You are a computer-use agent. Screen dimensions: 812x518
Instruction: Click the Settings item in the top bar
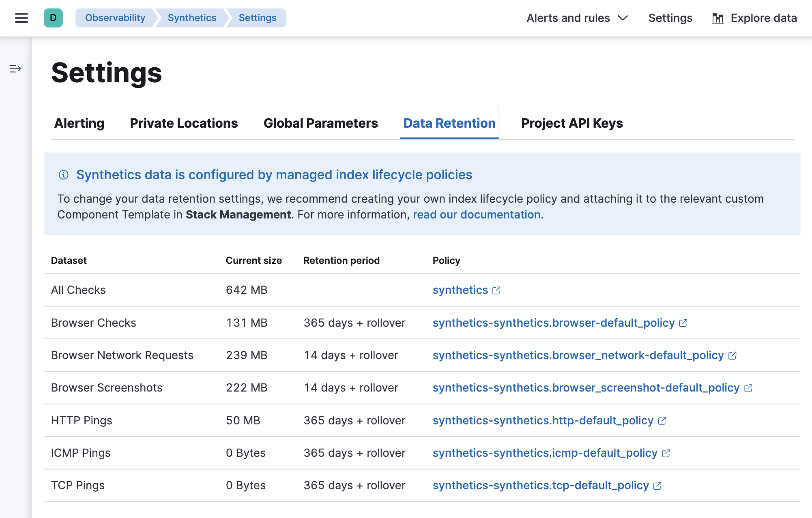670,18
